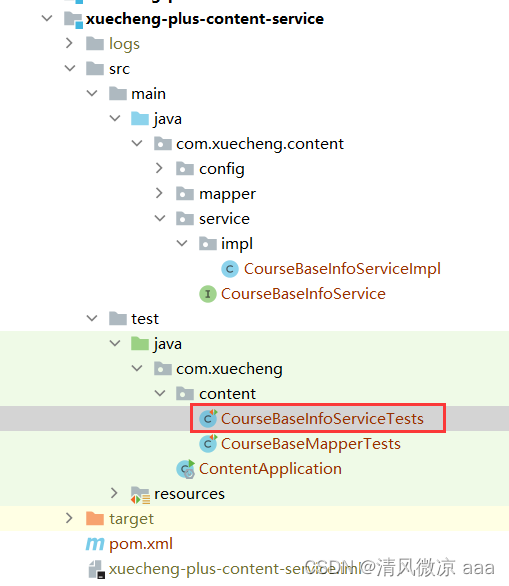Screen dimensions: 509x586
Task: Click the config package icon
Action: 185,169
